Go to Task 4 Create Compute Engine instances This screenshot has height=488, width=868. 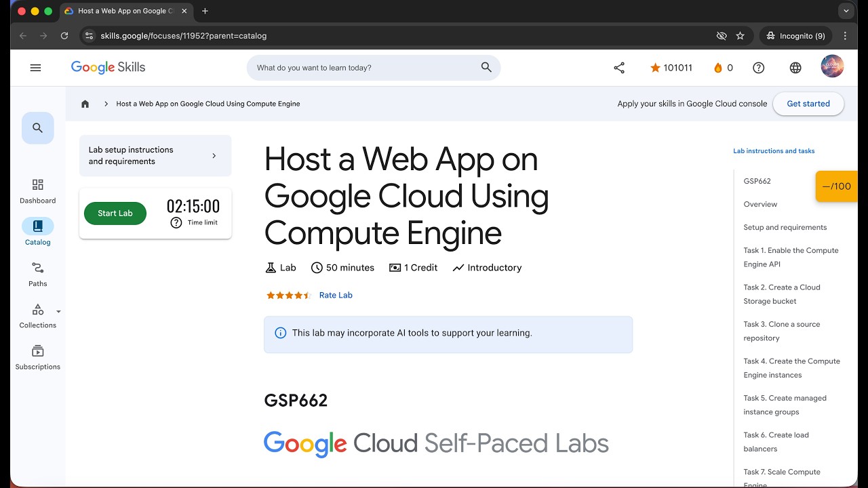pyautogui.click(x=791, y=368)
